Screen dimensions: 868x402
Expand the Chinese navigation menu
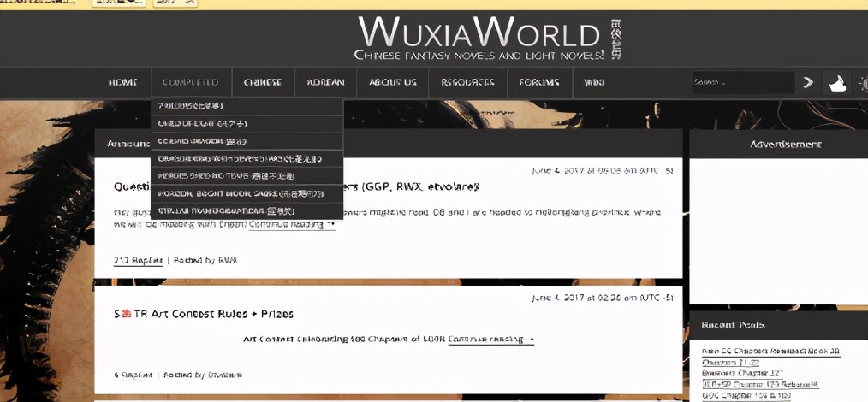click(x=263, y=82)
